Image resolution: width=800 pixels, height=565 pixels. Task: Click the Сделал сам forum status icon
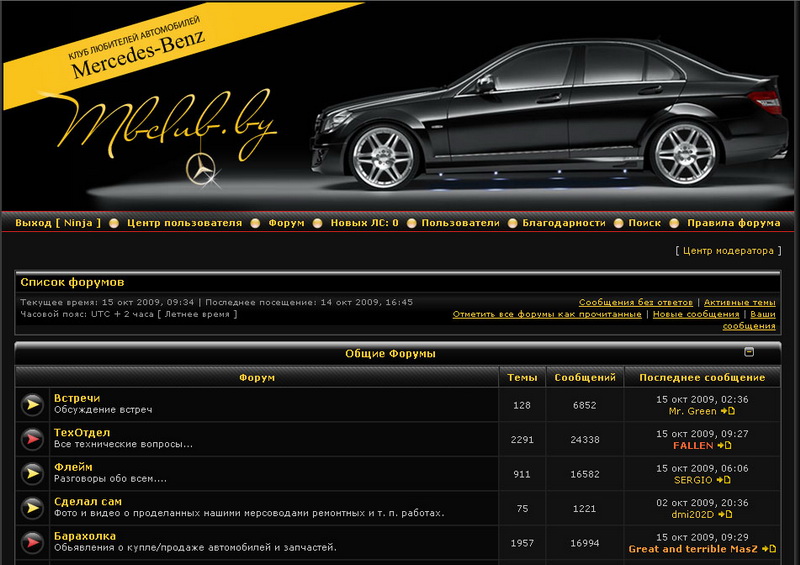tap(32, 508)
